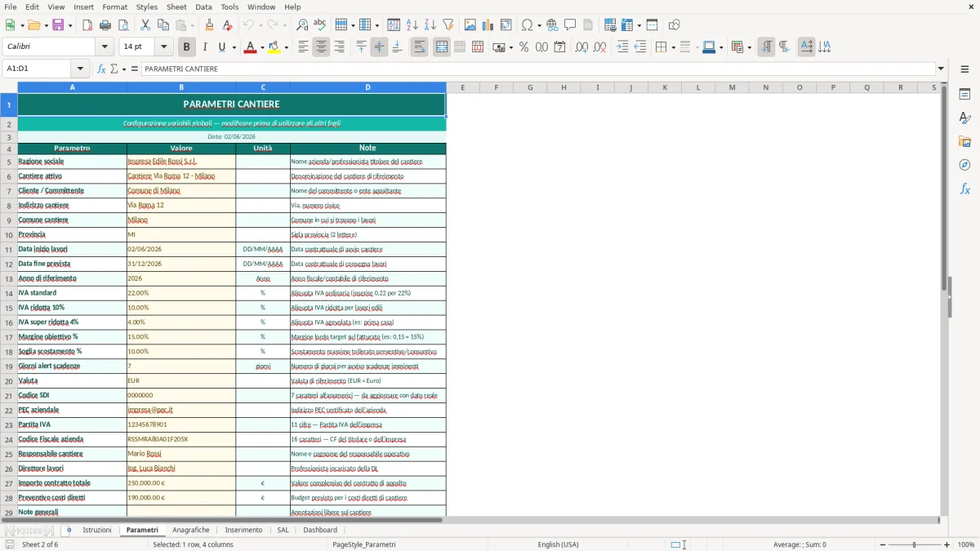Insert a hyperlink
Viewport: 980px width, 551px height.
point(552,25)
